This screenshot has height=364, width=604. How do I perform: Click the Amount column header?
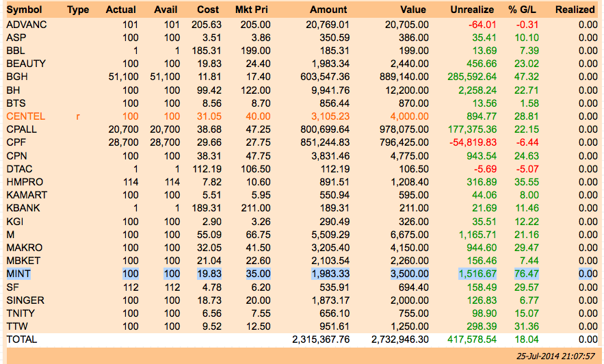pos(328,10)
